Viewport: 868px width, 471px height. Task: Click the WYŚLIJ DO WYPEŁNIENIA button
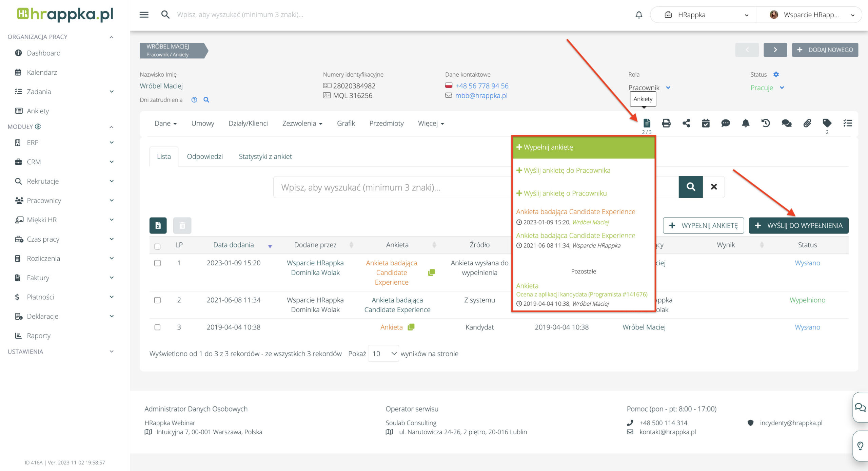pyautogui.click(x=798, y=226)
